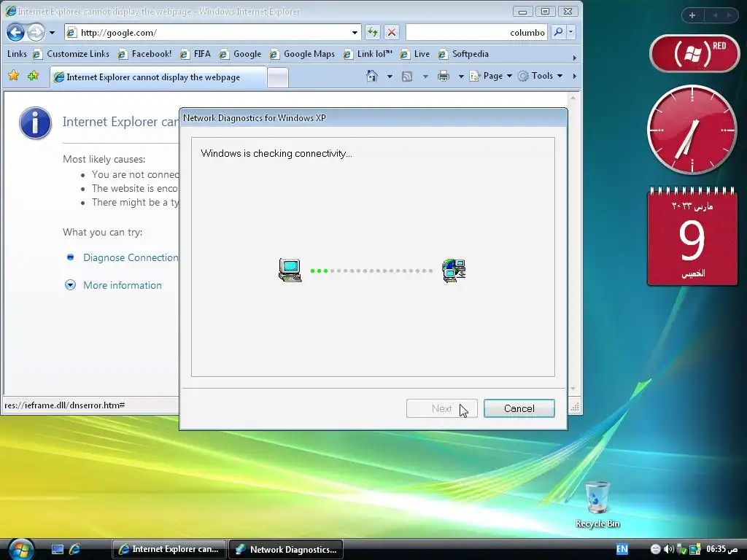Expand the Print options dropdown arrow
747x560 pixels.
point(461,76)
